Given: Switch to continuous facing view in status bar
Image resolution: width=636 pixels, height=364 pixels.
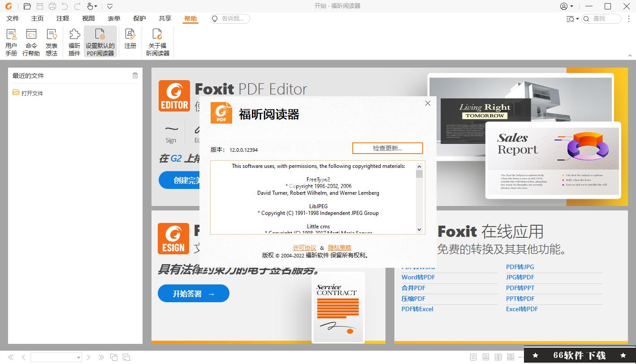Looking at the screenshot, I should [x=511, y=357].
